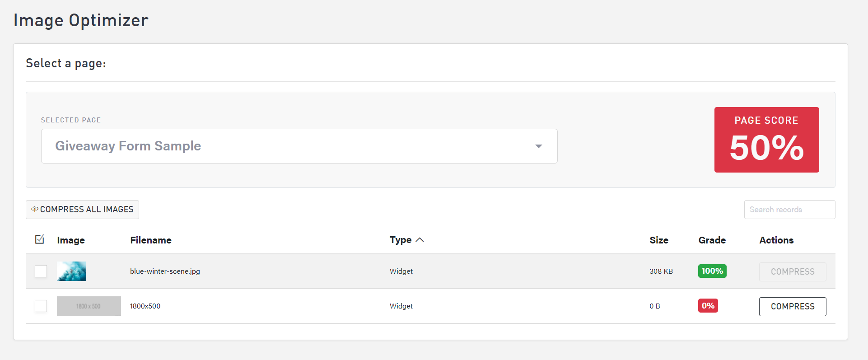Sort by the Grade column header
Screen dimensions: 868x360
712,240
